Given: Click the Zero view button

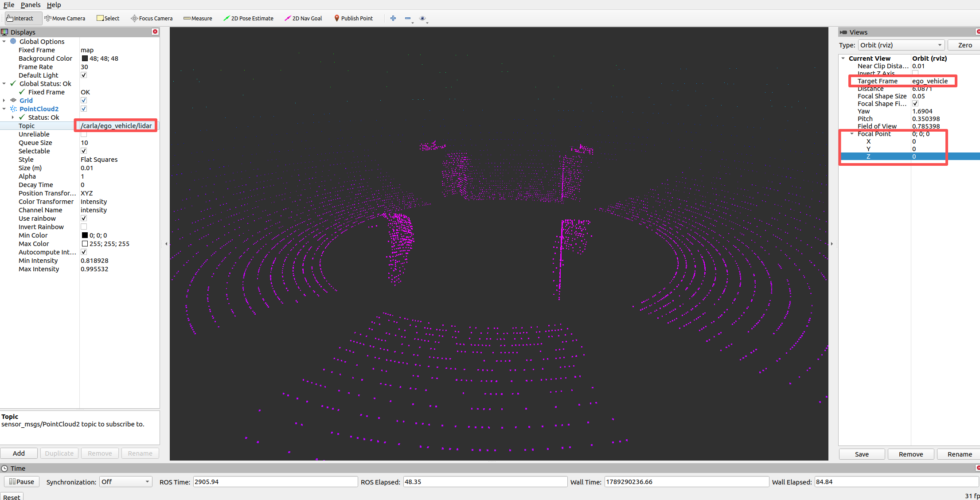Looking at the screenshot, I should click(x=965, y=45).
